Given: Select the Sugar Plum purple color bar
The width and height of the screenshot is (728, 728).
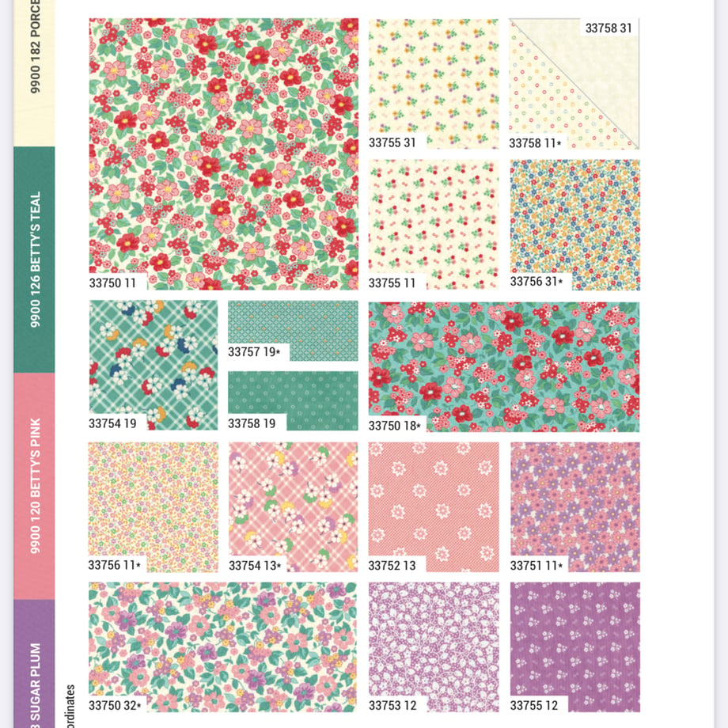Looking at the screenshot, I should tap(34, 663).
